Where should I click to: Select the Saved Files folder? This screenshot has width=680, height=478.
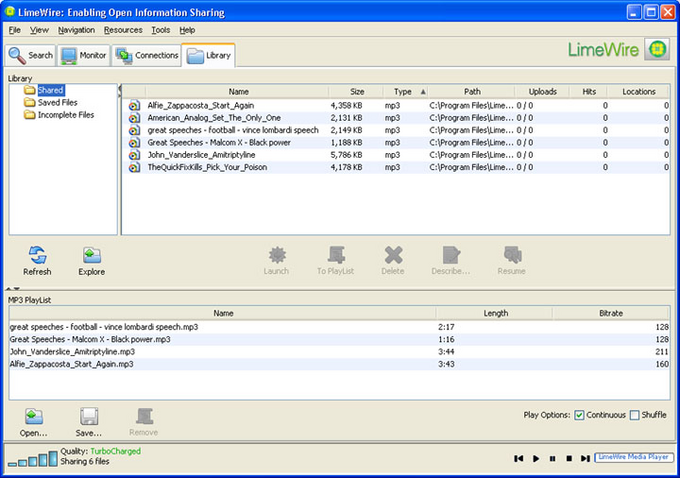click(x=57, y=102)
